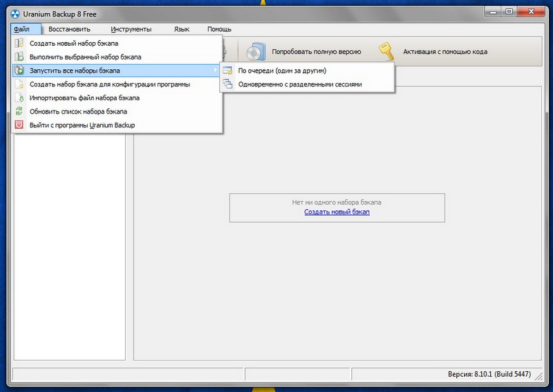
Task: Open the Инструменты menu
Action: [131, 29]
